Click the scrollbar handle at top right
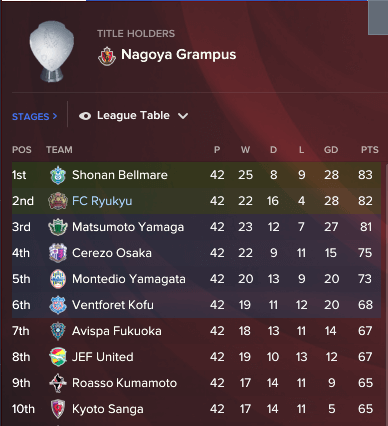The image size is (388, 426). (378, 17)
